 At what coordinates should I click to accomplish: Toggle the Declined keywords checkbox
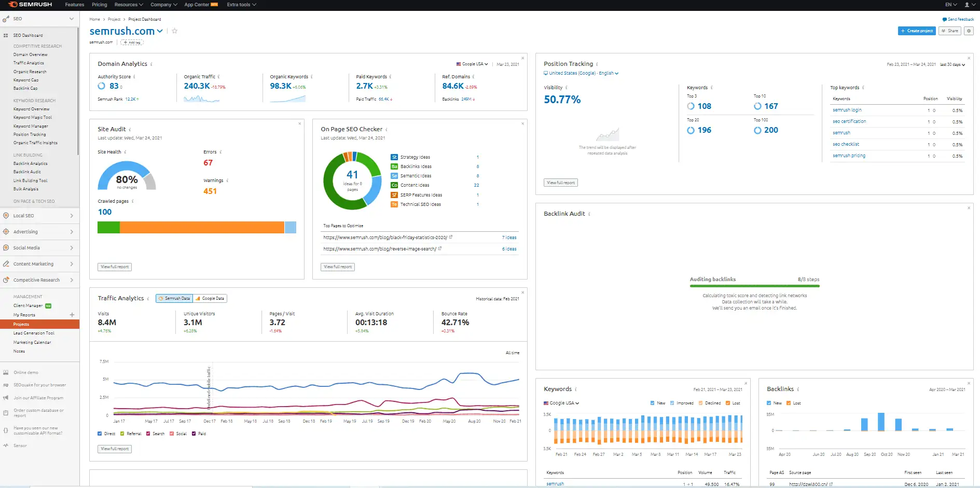click(700, 403)
